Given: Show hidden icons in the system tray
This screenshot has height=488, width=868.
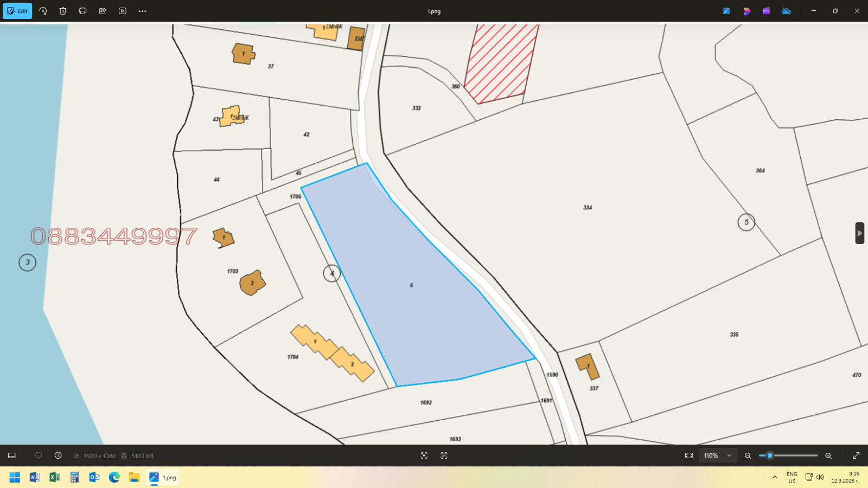Looking at the screenshot, I should click(x=775, y=477).
